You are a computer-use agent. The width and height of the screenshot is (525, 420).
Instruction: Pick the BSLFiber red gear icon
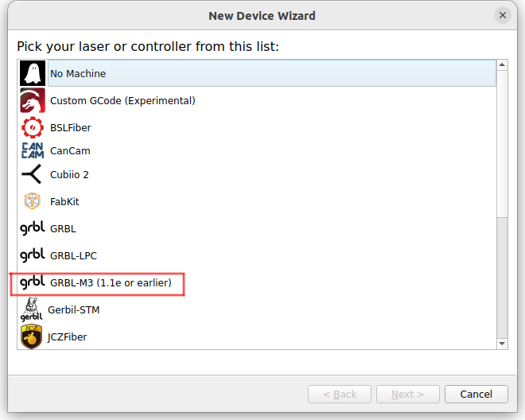click(33, 127)
